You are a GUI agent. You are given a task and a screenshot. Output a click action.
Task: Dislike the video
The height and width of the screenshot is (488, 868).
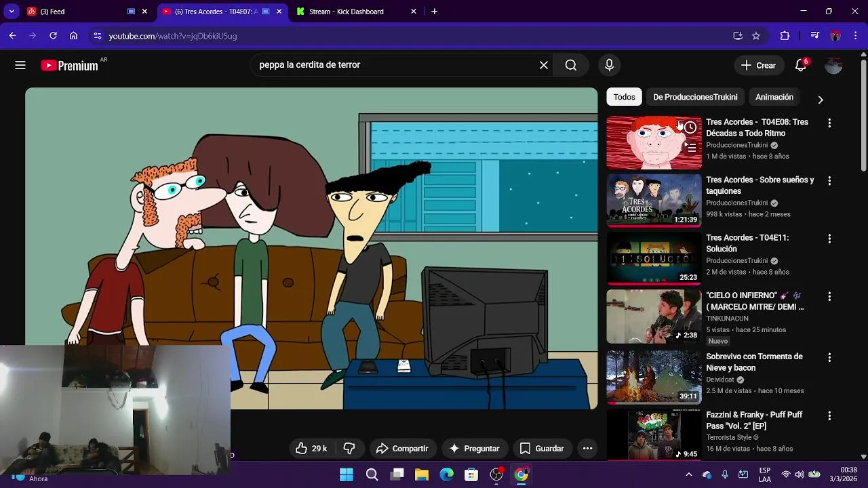click(x=349, y=449)
